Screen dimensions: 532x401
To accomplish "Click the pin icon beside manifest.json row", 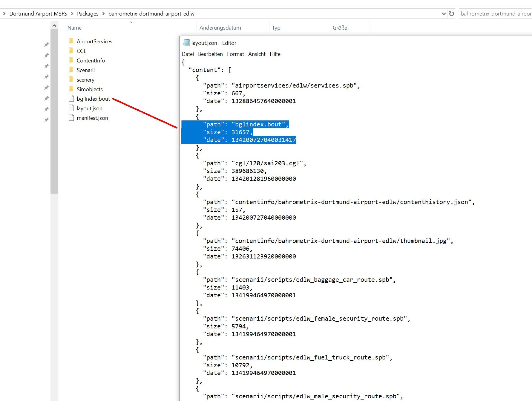I will click(47, 120).
